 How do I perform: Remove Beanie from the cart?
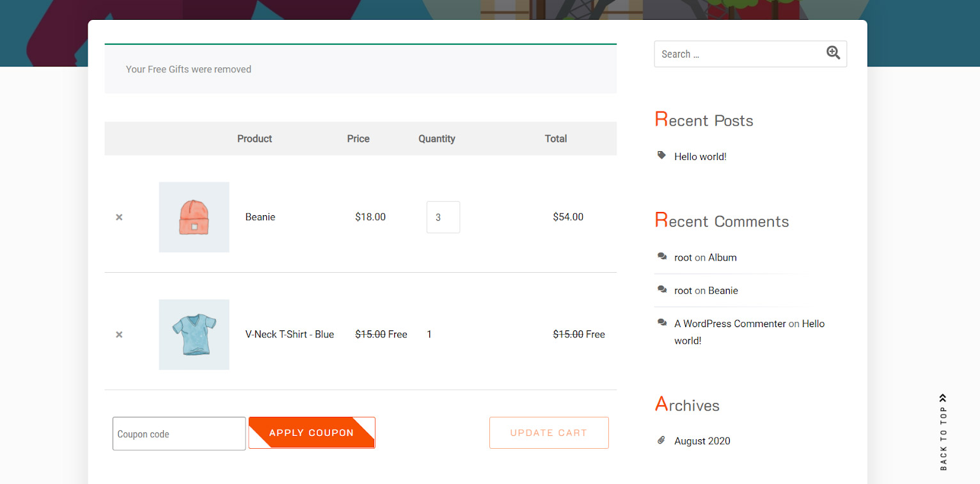pos(119,217)
